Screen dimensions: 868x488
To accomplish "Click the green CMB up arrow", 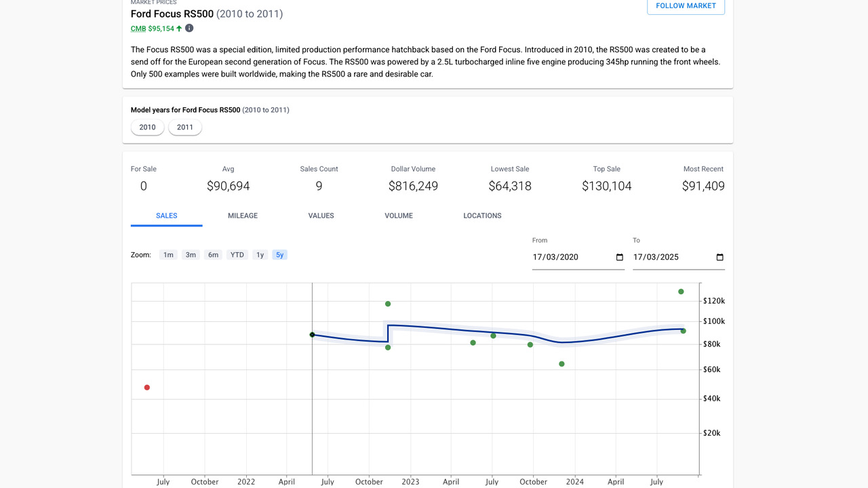I will click(179, 28).
